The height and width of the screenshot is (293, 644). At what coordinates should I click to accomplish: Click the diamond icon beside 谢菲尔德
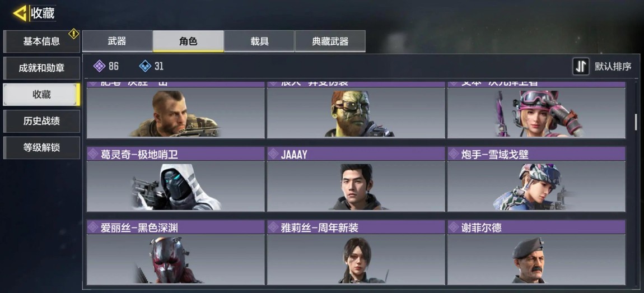[454, 227]
